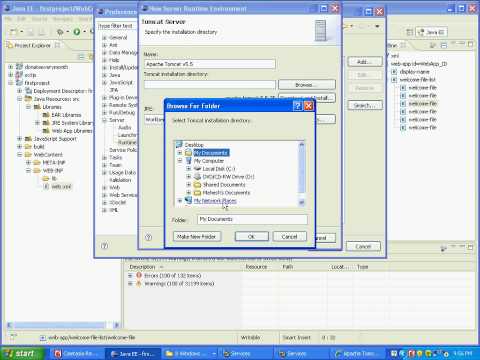This screenshot has height=360, width=480.
Task: Click the Folder name text field
Action: [x=252, y=219]
